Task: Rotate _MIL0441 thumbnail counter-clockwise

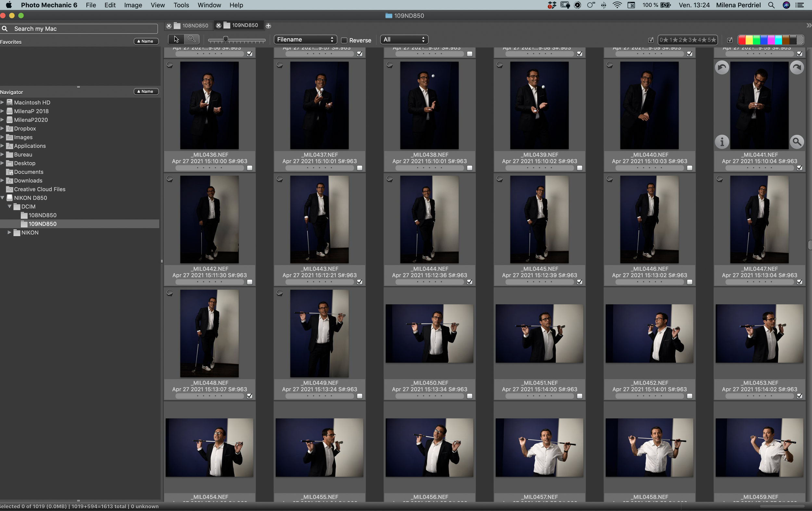Action: click(722, 68)
